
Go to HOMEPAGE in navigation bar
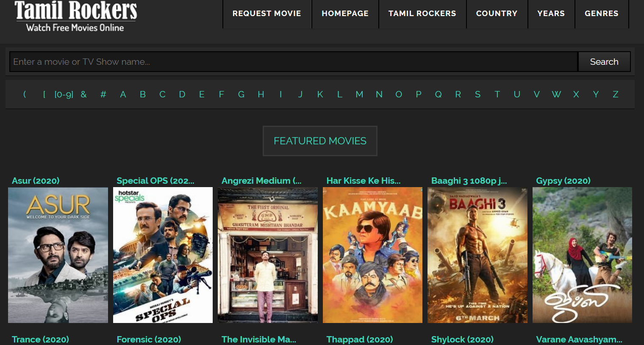tap(345, 14)
